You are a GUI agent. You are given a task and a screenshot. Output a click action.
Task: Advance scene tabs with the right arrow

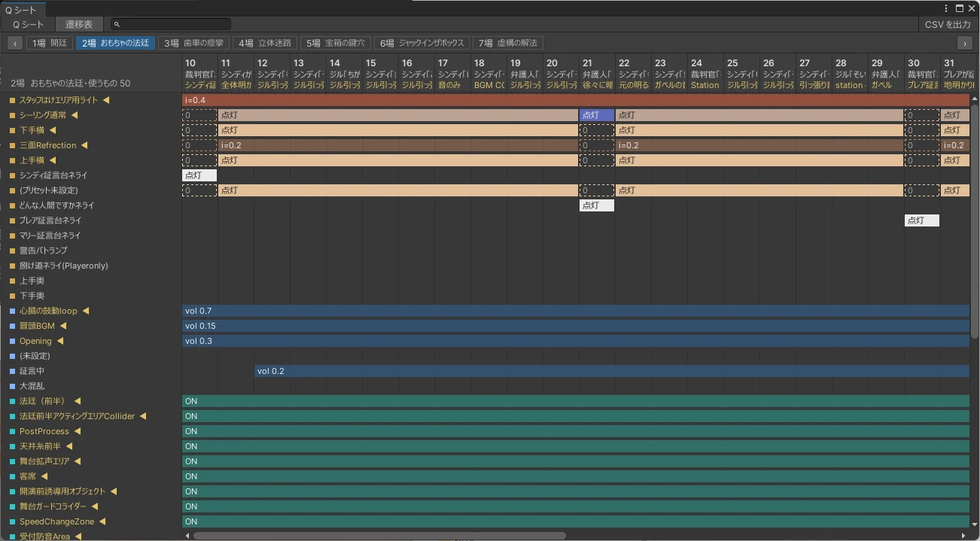click(x=964, y=43)
